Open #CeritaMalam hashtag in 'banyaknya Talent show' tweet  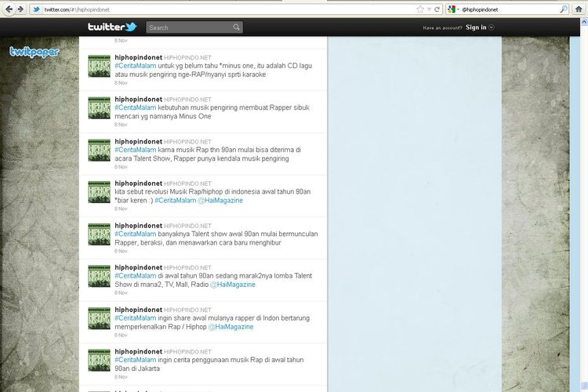tap(136, 234)
